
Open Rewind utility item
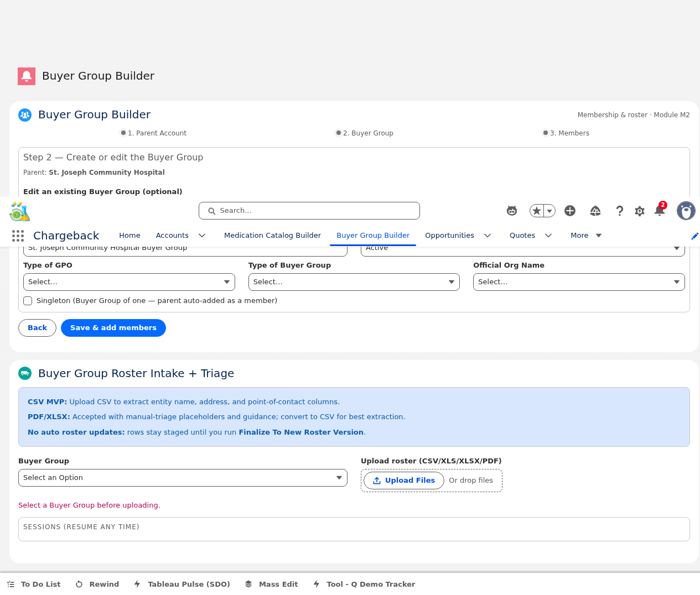(x=97, y=584)
